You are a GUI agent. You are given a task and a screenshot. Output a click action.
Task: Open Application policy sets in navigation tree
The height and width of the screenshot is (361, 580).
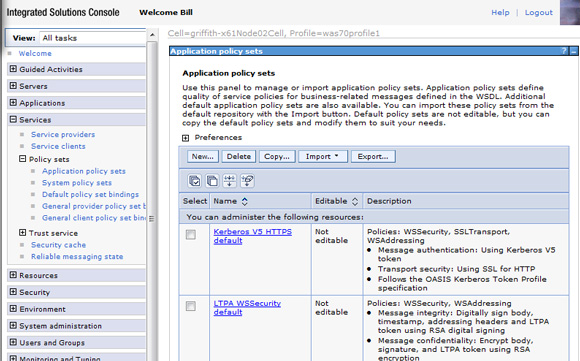tap(84, 171)
